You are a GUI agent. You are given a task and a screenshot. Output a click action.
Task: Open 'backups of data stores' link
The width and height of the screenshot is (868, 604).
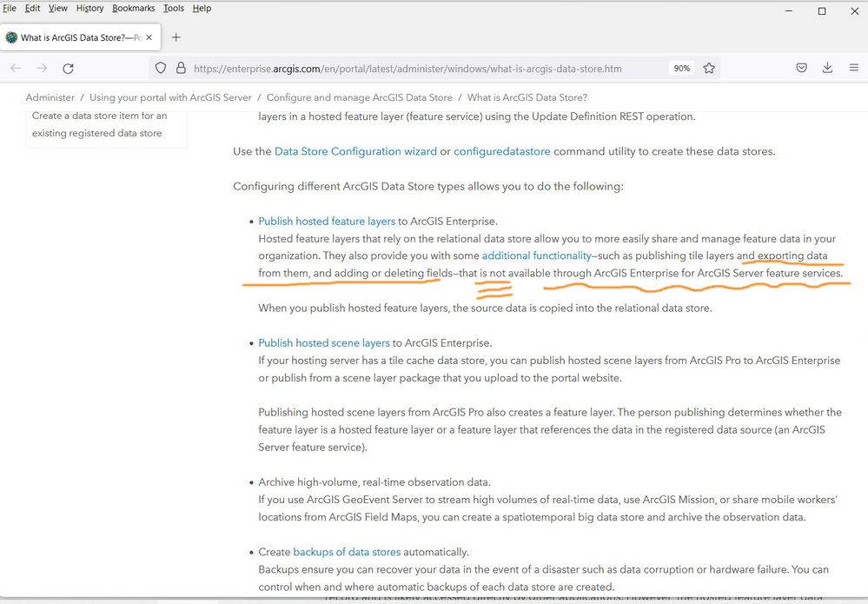coord(347,552)
